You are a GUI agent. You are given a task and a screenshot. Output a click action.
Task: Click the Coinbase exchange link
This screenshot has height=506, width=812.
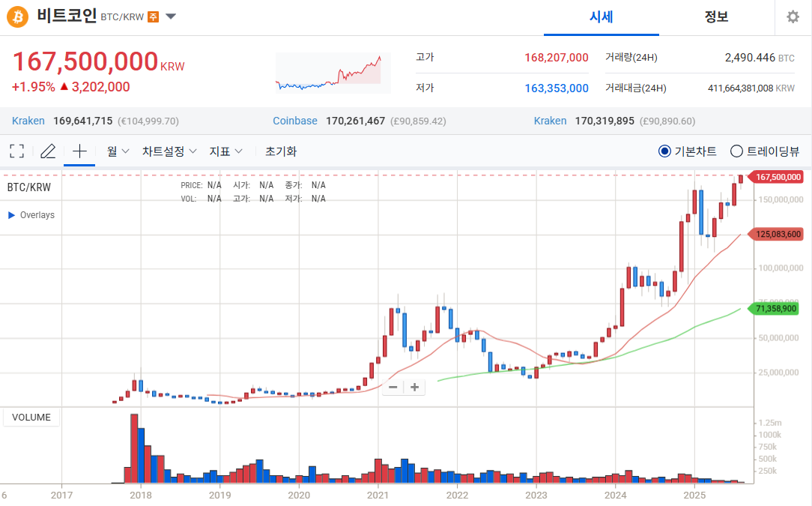coord(294,121)
